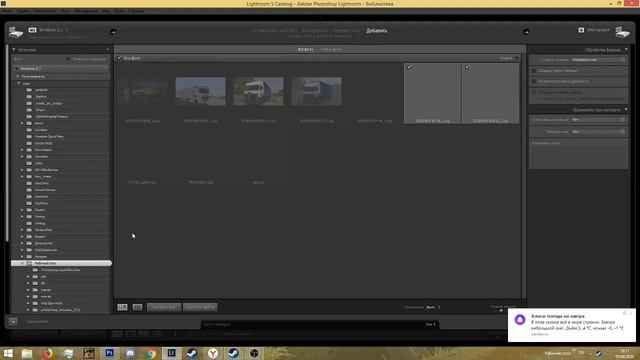Open the Help menu in menu bar
This screenshot has width=640, height=360.
[x=136, y=11]
